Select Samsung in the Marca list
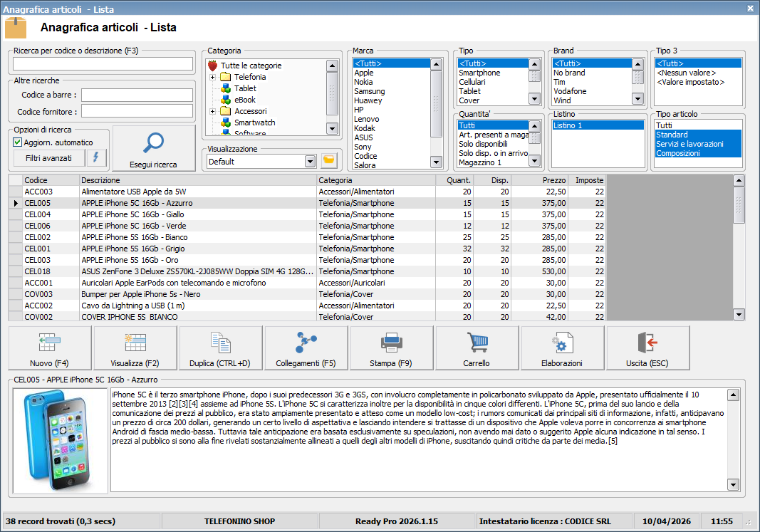 pos(370,91)
